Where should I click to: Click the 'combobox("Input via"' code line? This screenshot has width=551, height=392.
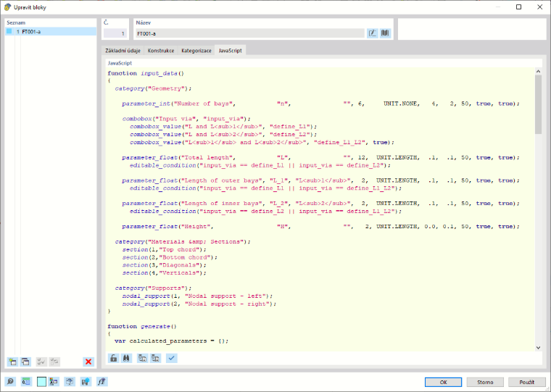(186, 119)
